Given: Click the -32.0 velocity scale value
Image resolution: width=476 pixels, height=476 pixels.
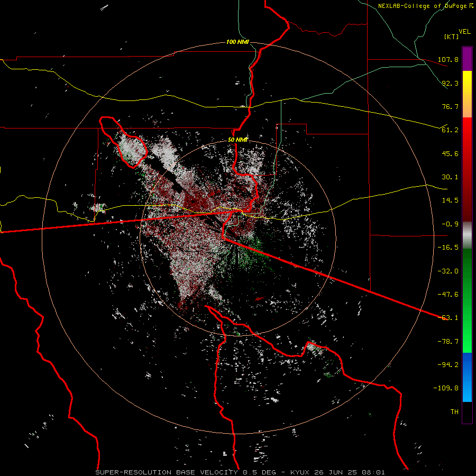Looking at the screenshot, I should 448,271.
